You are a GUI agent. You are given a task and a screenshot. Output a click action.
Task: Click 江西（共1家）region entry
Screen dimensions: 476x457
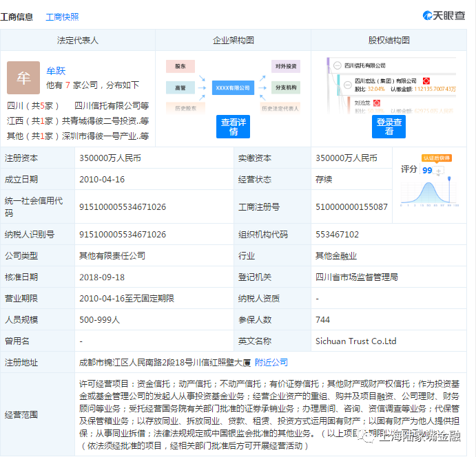click(x=33, y=121)
